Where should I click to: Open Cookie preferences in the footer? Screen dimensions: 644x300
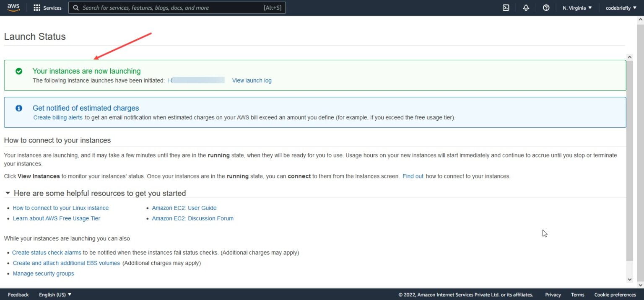pos(615,294)
